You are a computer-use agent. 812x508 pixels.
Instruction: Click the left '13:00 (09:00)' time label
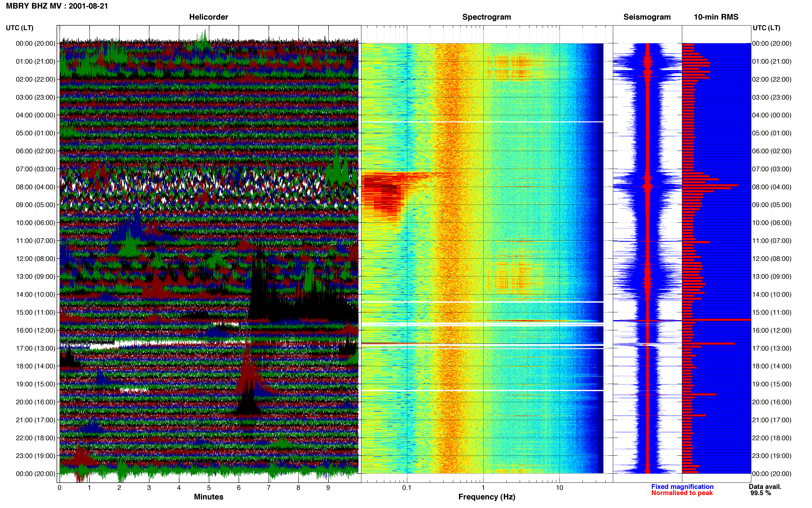36,277
